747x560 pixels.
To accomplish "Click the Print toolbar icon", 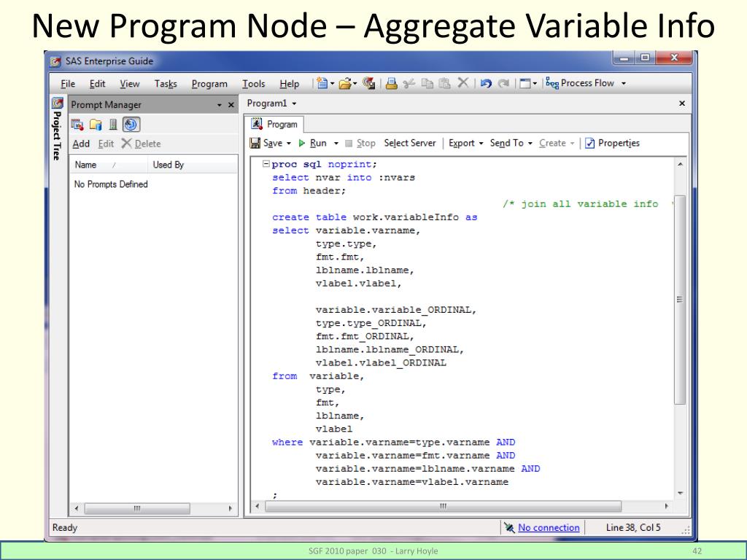I will (392, 83).
